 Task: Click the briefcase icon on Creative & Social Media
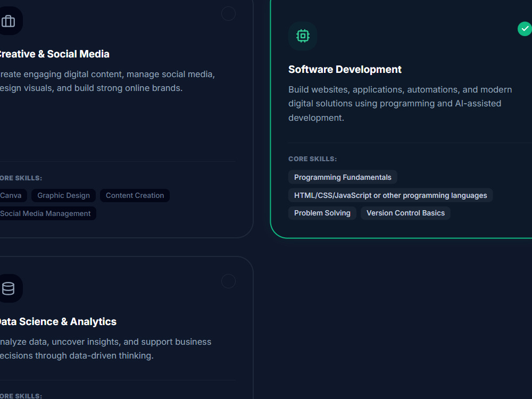[x=8, y=21]
